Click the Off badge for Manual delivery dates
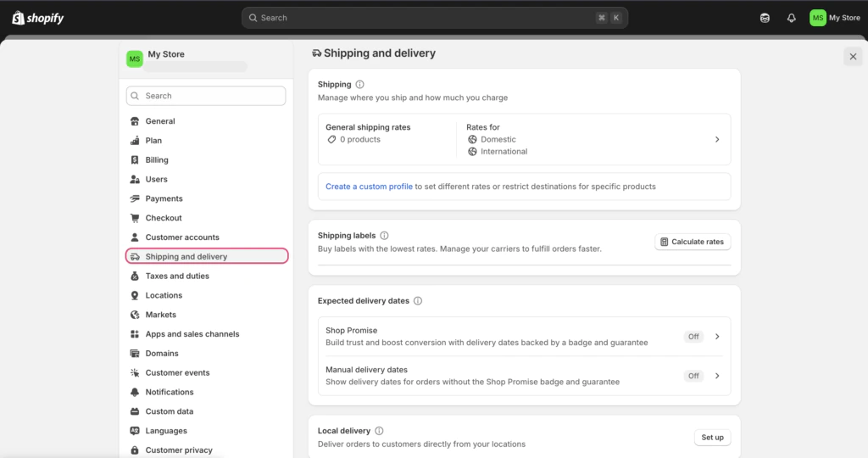This screenshot has height=458, width=868. click(x=693, y=376)
